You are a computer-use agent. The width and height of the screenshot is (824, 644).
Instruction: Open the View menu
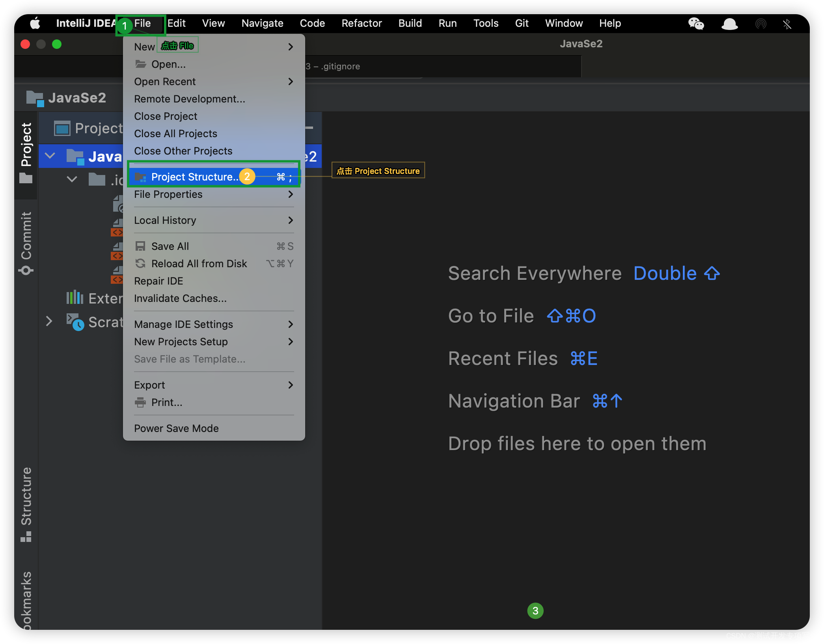[213, 23]
